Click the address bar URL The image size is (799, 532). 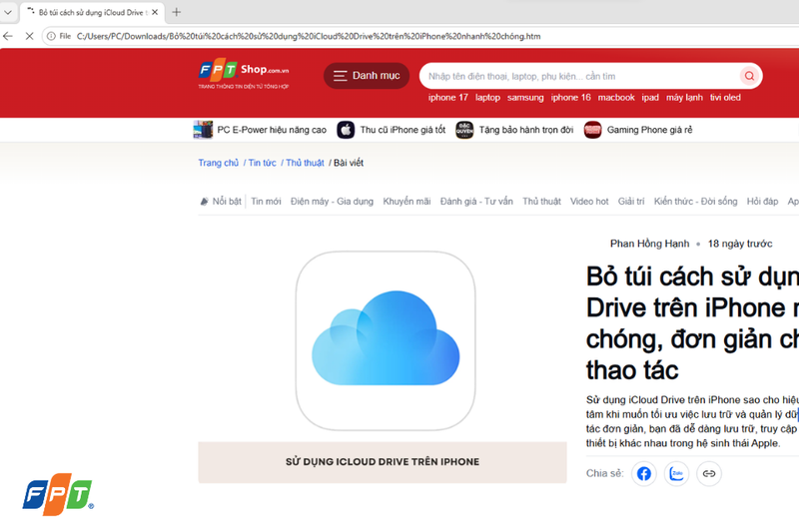[x=309, y=36]
